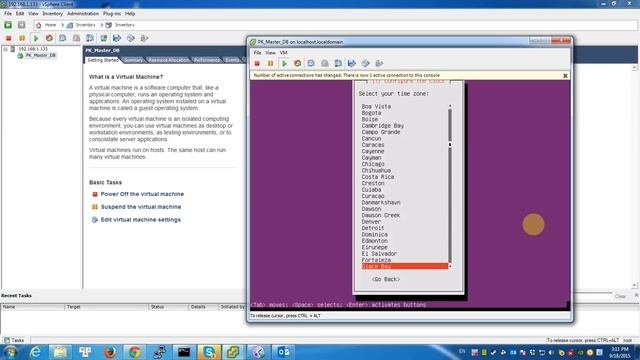Open Skype from the taskbar

point(209,352)
